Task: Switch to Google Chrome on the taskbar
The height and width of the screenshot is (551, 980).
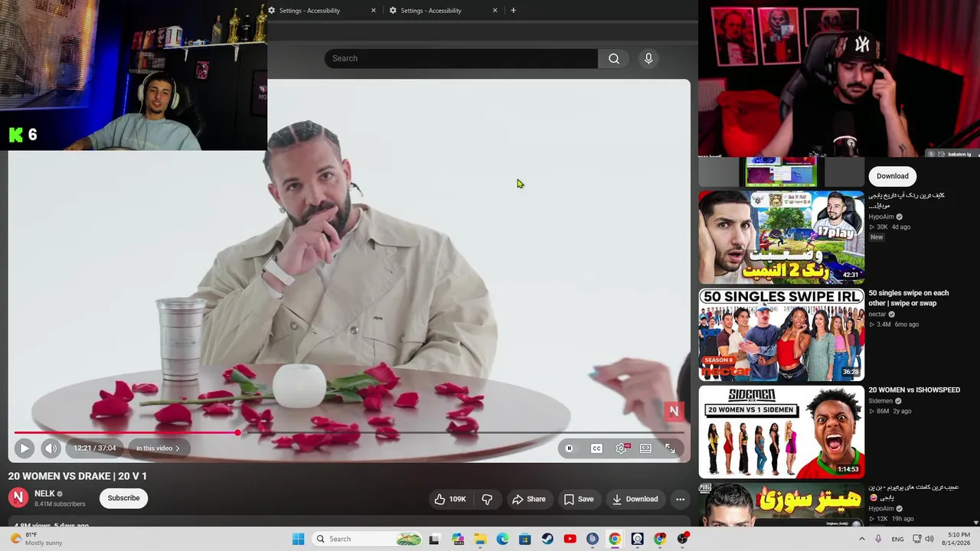Action: [615, 539]
